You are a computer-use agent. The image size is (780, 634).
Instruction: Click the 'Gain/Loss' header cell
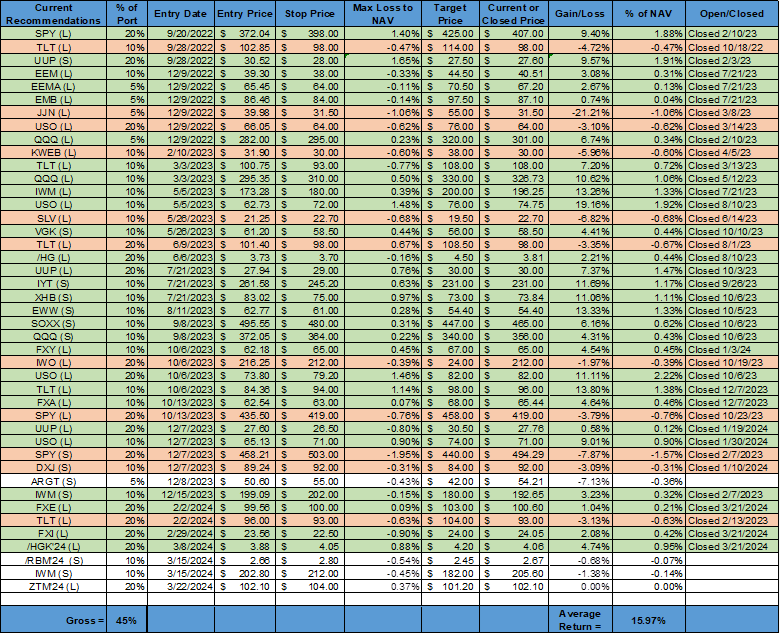pyautogui.click(x=580, y=14)
